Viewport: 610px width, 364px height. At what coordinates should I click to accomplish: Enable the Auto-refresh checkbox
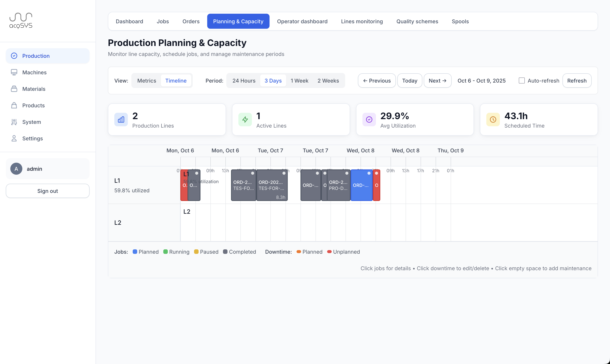pyautogui.click(x=521, y=80)
